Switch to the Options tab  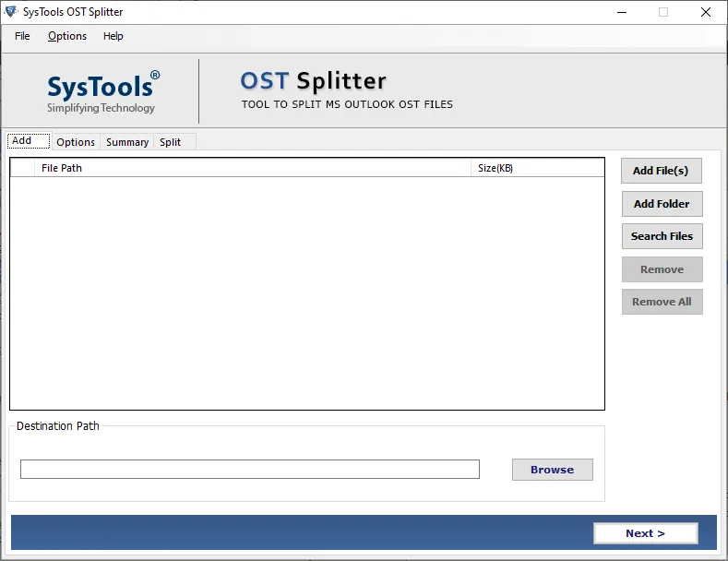click(x=76, y=142)
